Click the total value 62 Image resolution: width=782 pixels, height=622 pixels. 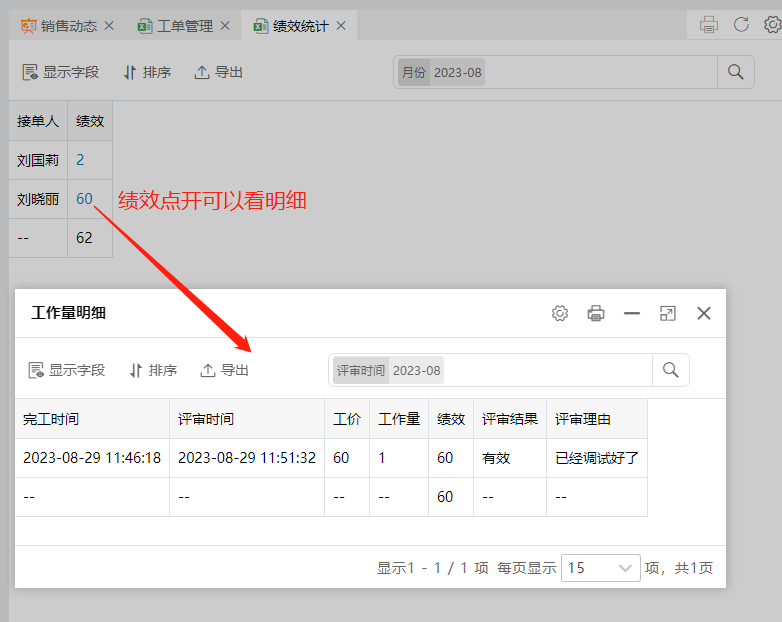click(84, 237)
